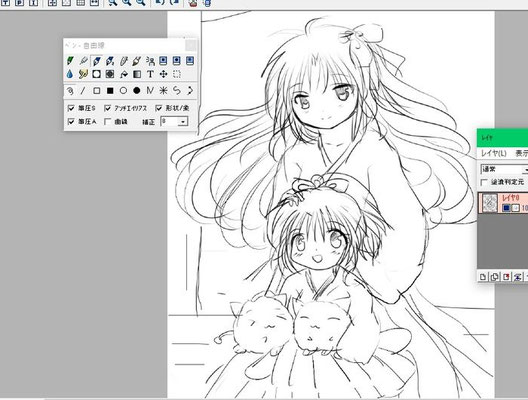Select the dashed rectangle selection tool

pyautogui.click(x=177, y=74)
